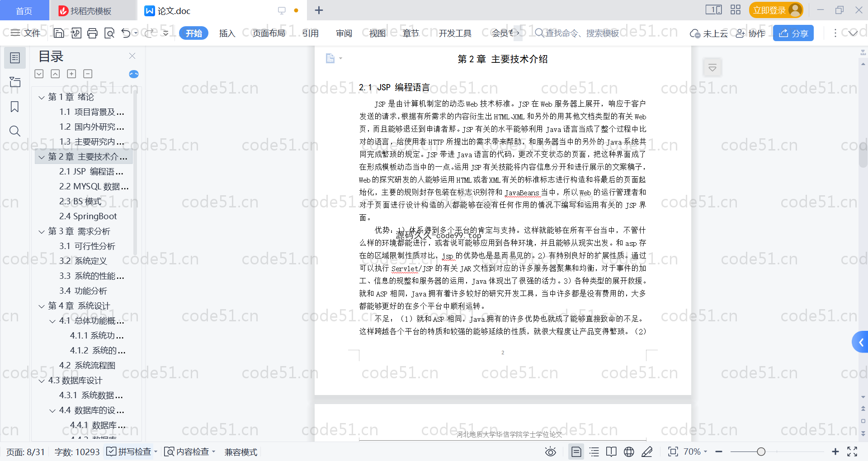Collapse the 第4章 系统设计 node
The width and height of the screenshot is (868, 461).
(42, 306)
